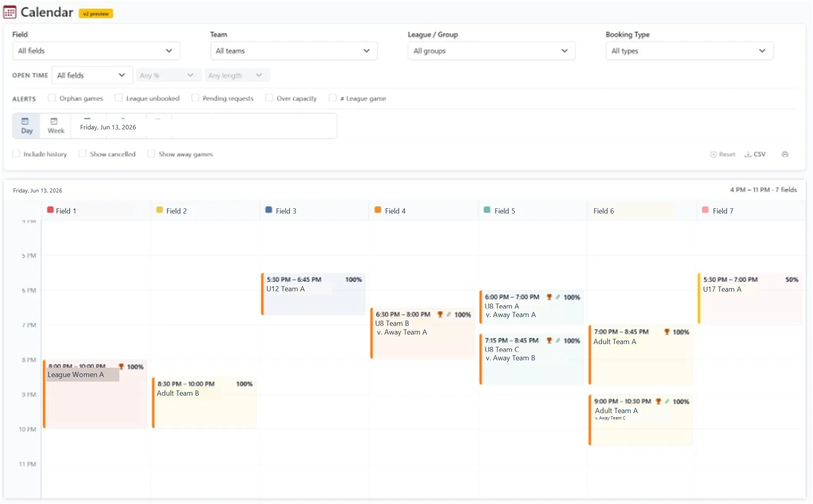Click trophy icon on 7:00 PM Adult Team A booking

pos(667,332)
